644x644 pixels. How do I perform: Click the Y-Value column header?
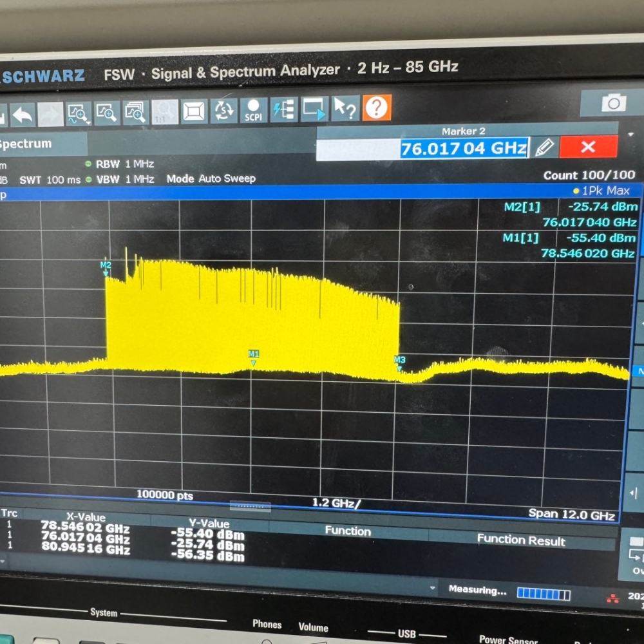click(x=209, y=523)
